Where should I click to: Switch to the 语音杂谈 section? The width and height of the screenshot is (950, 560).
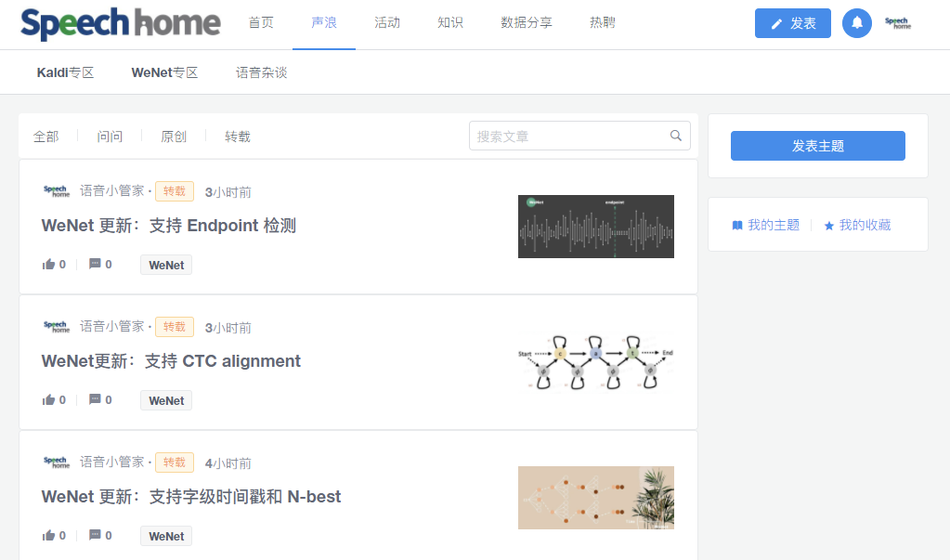tap(261, 72)
